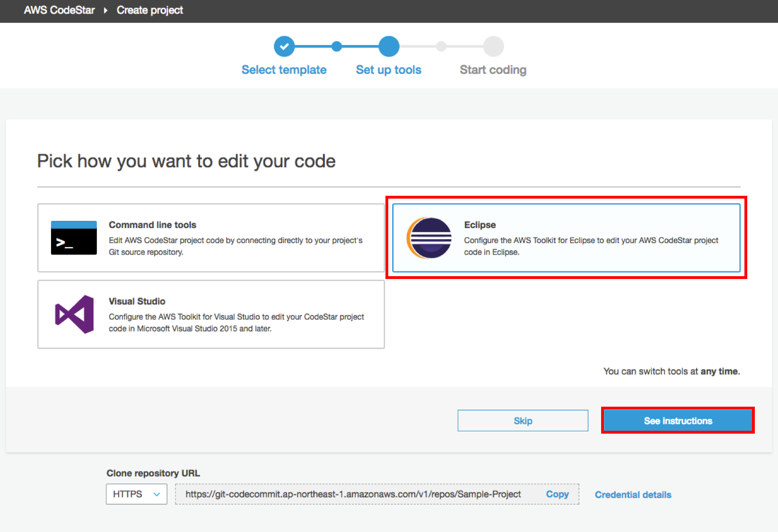Click the checkmark circle for Select template

pos(284,46)
